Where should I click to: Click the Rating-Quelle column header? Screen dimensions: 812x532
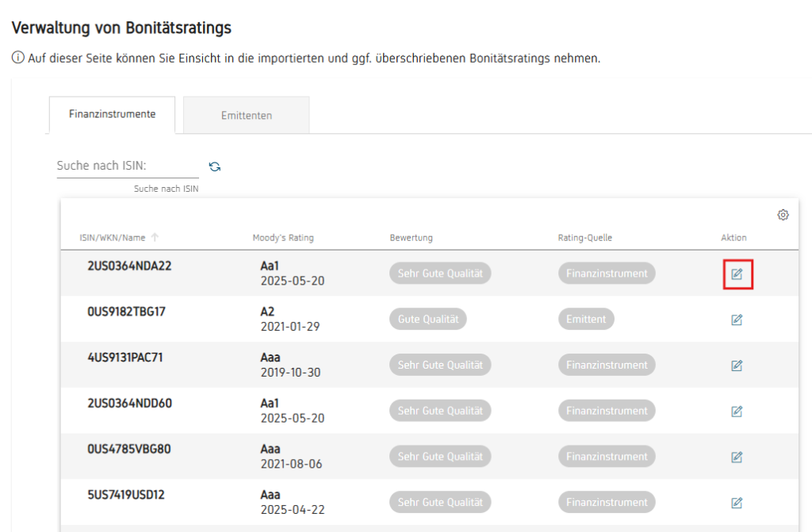(x=585, y=238)
